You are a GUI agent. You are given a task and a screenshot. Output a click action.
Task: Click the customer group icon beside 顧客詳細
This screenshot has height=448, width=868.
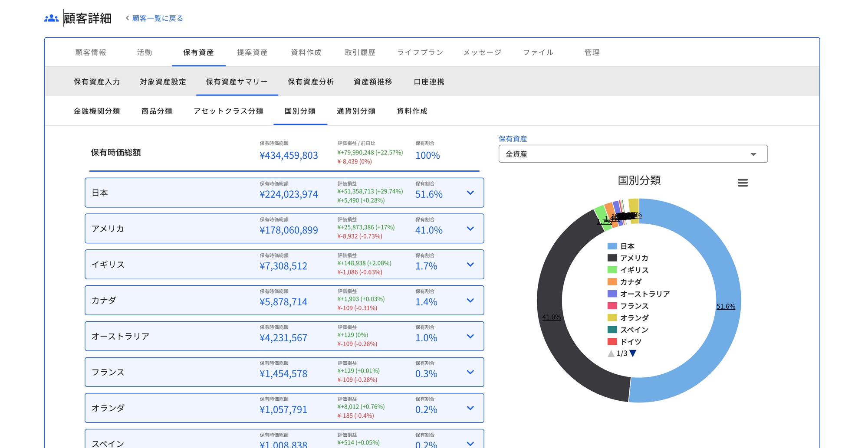(51, 18)
